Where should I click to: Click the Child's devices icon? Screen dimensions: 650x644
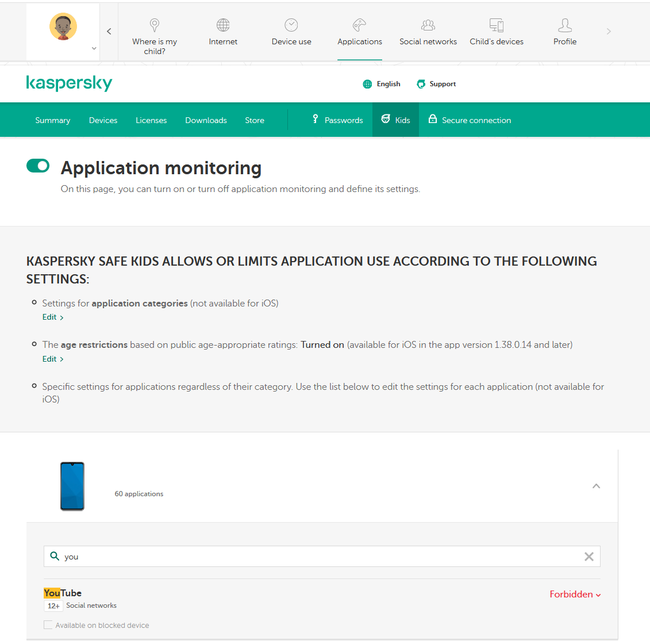497,25
